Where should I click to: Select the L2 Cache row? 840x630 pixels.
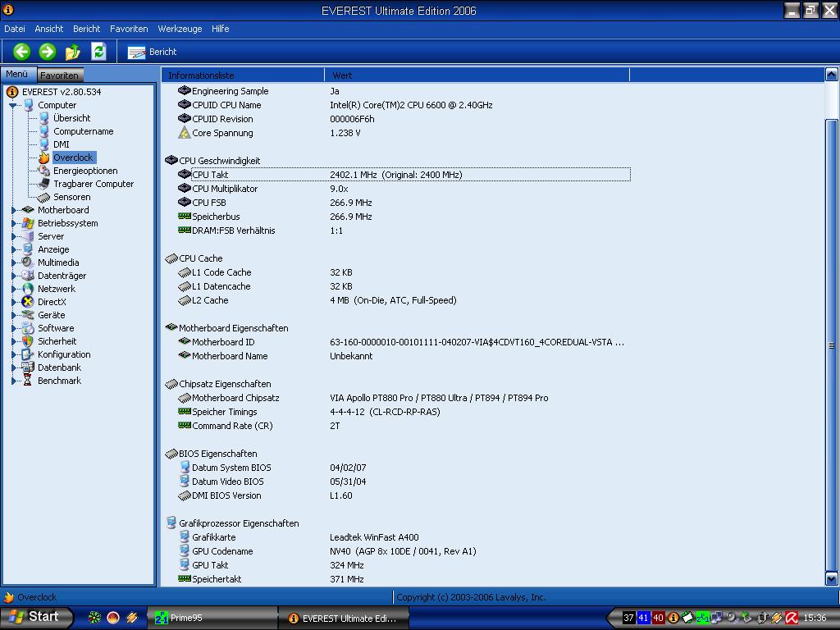404,300
